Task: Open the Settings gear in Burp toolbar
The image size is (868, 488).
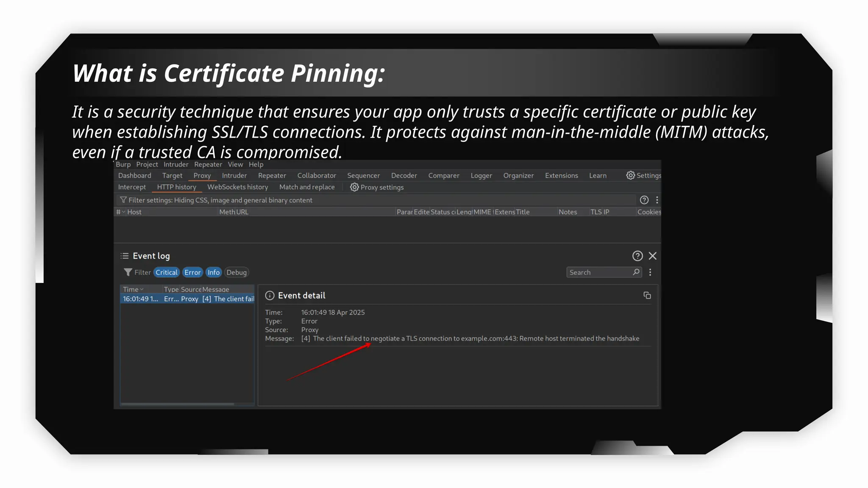Action: [x=643, y=175]
